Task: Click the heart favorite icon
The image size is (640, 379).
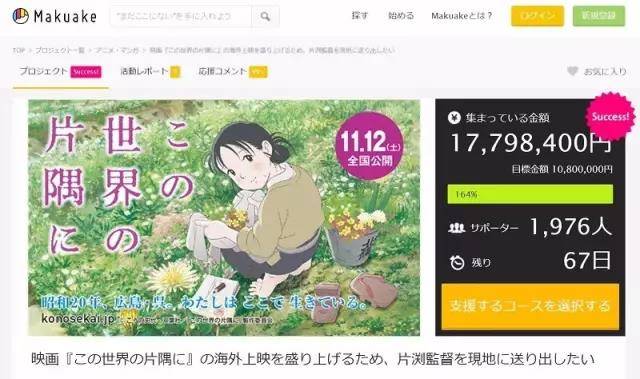Action: coord(572,71)
